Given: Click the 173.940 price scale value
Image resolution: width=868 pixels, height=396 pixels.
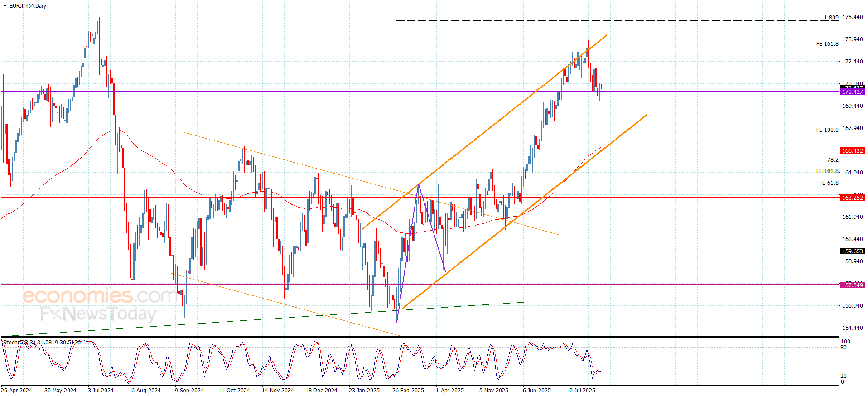Looking at the screenshot, I should pos(852,39).
